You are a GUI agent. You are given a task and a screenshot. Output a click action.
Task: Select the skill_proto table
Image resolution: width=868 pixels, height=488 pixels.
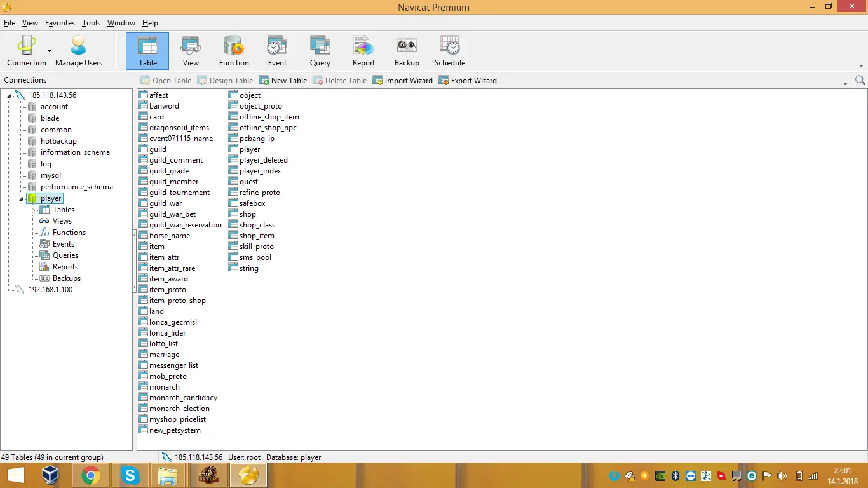point(256,247)
